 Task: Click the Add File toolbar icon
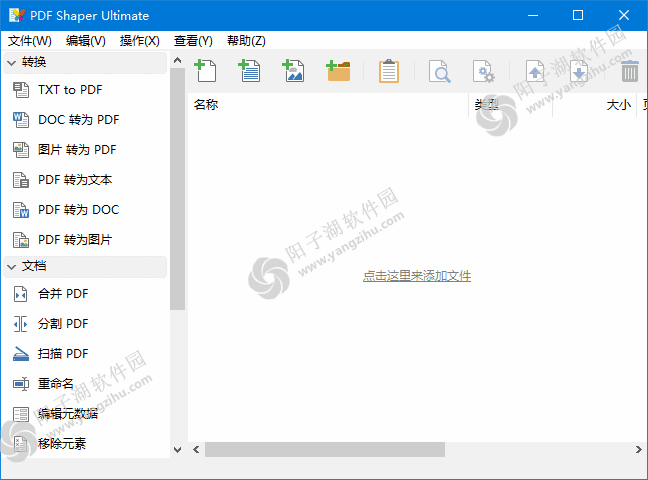click(205, 71)
